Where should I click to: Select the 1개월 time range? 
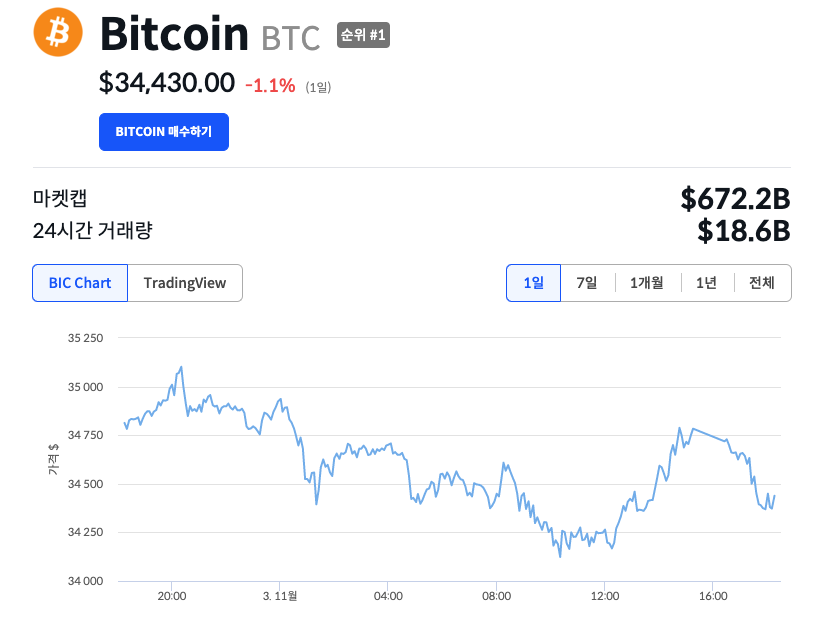[x=647, y=283]
